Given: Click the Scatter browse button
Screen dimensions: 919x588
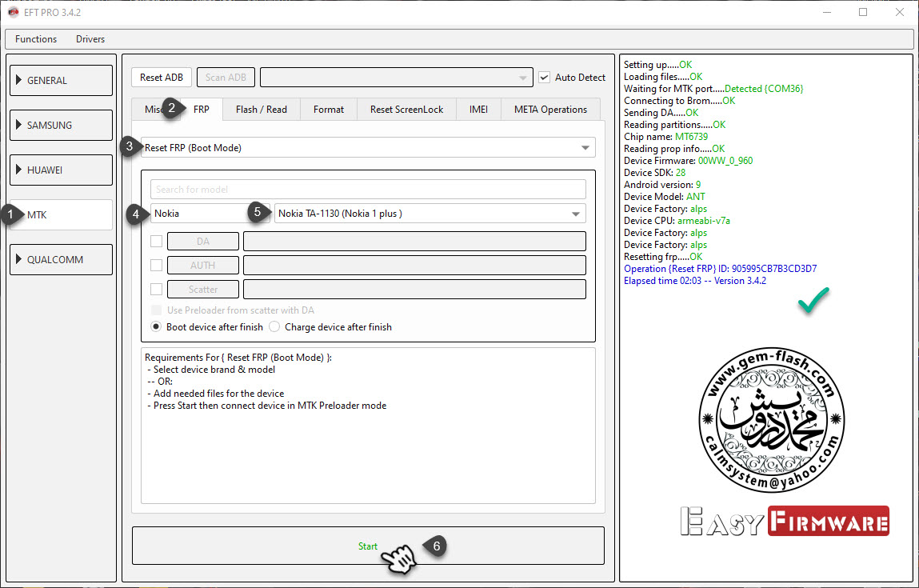Looking at the screenshot, I should pos(203,289).
